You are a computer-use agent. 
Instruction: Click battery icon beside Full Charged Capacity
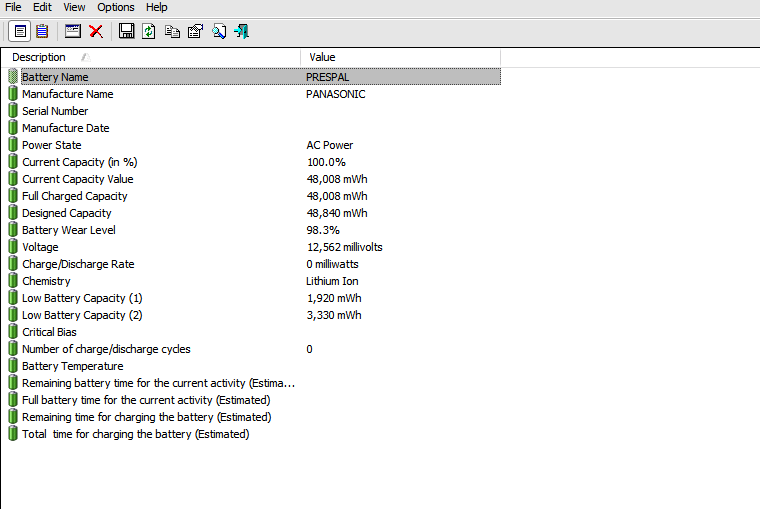(x=13, y=195)
